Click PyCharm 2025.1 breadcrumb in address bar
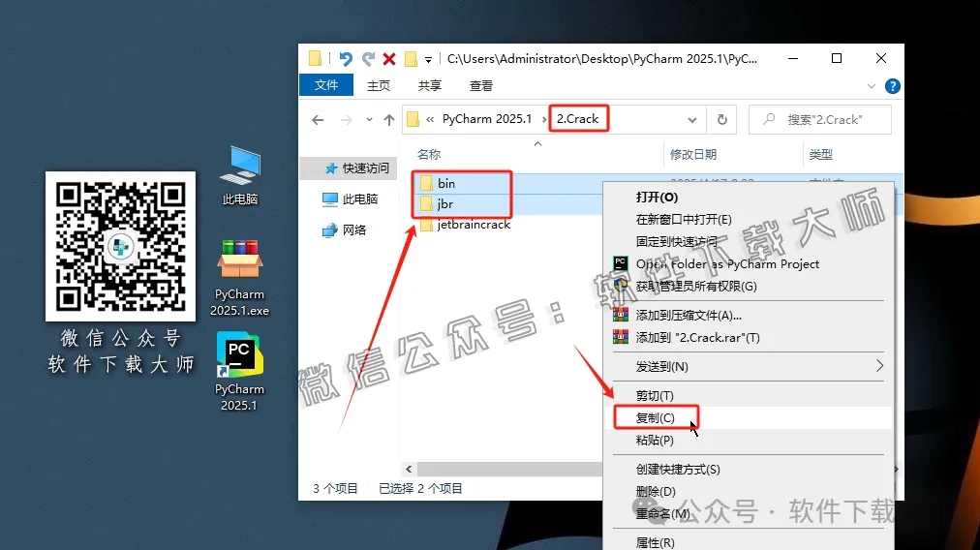 point(487,119)
